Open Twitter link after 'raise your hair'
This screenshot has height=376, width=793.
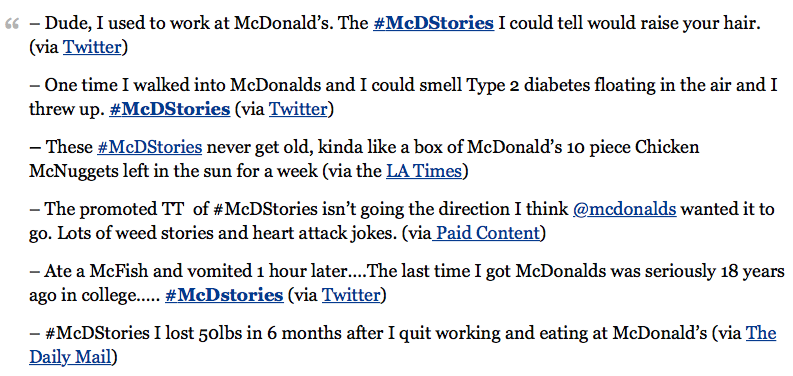click(x=92, y=47)
